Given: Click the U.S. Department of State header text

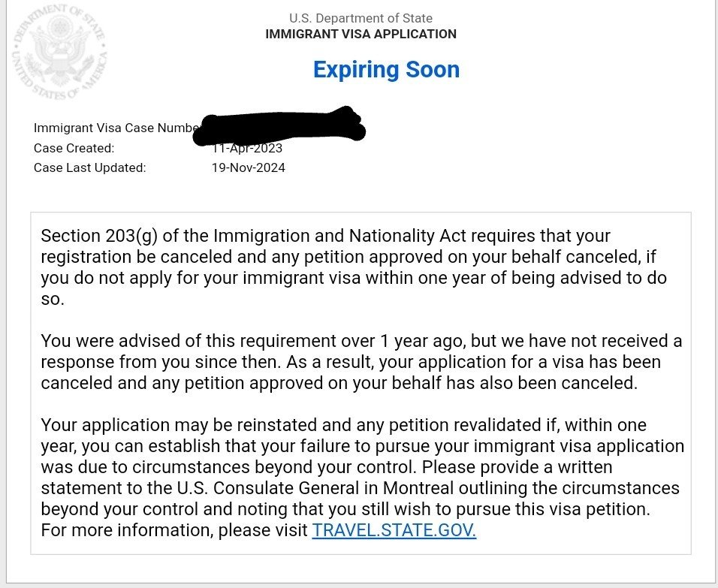Looking at the screenshot, I should tap(361, 18).
